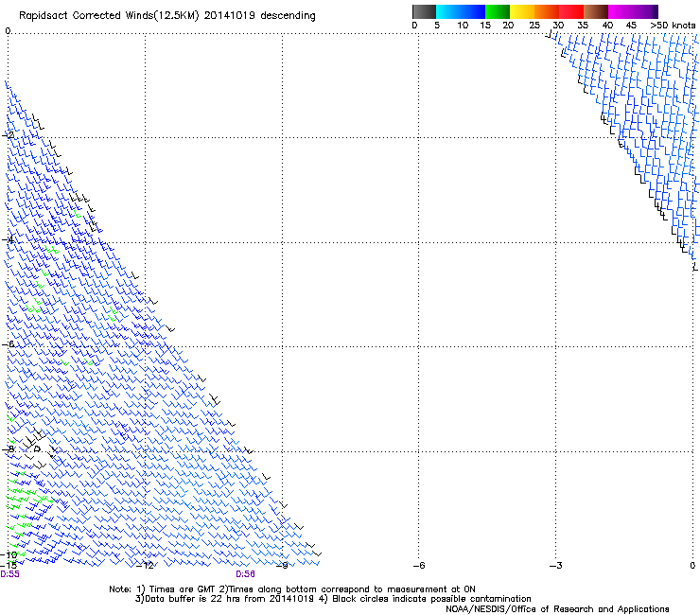This screenshot has width=700, height=615.
Task: Click the 'Times are GMT' note line
Action: coord(292,589)
